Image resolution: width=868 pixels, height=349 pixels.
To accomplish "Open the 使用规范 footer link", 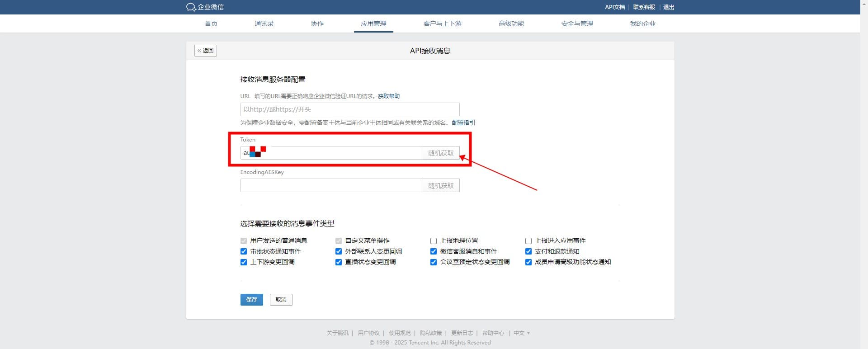I will 400,333.
